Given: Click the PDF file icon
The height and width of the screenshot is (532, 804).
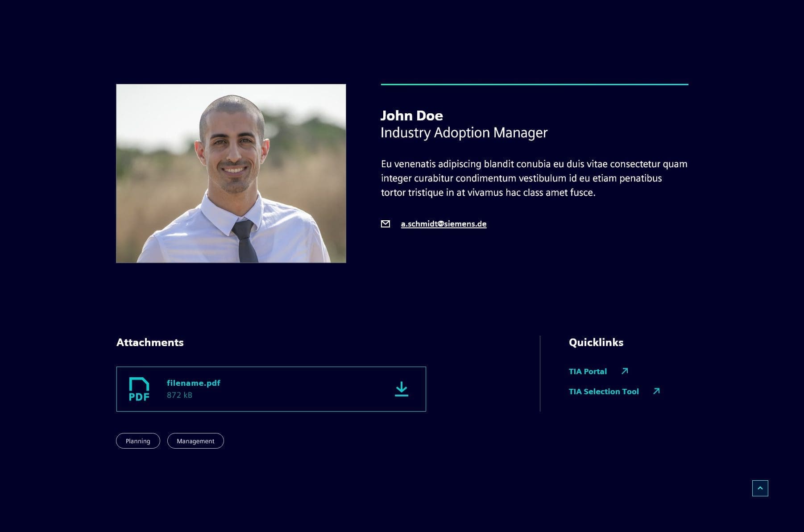Looking at the screenshot, I should click(x=139, y=389).
